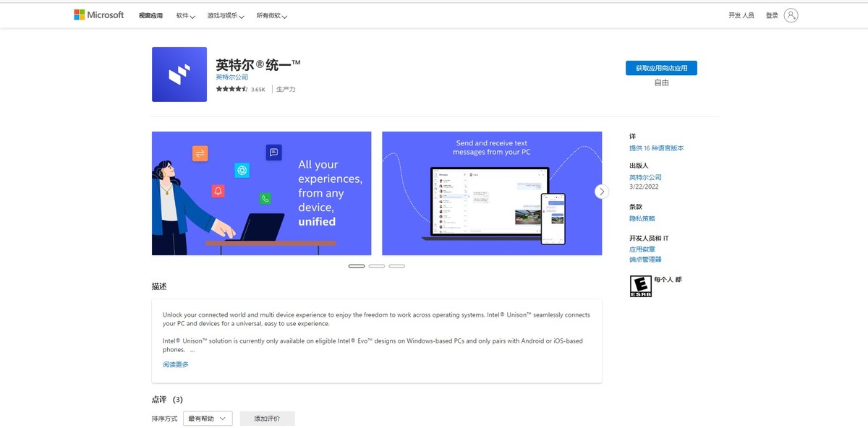Advance the carousel with the right arrow
This screenshot has height=428, width=868.
coord(601,191)
